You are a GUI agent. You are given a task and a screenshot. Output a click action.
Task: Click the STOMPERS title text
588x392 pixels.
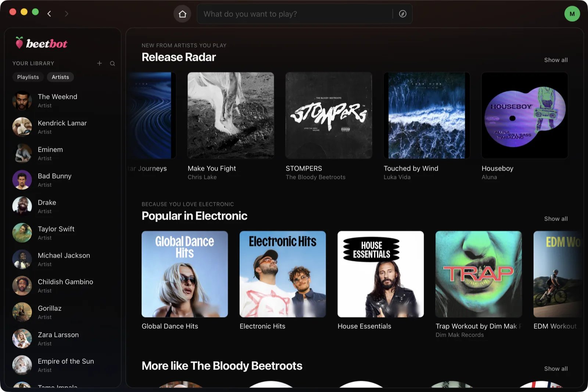click(304, 168)
